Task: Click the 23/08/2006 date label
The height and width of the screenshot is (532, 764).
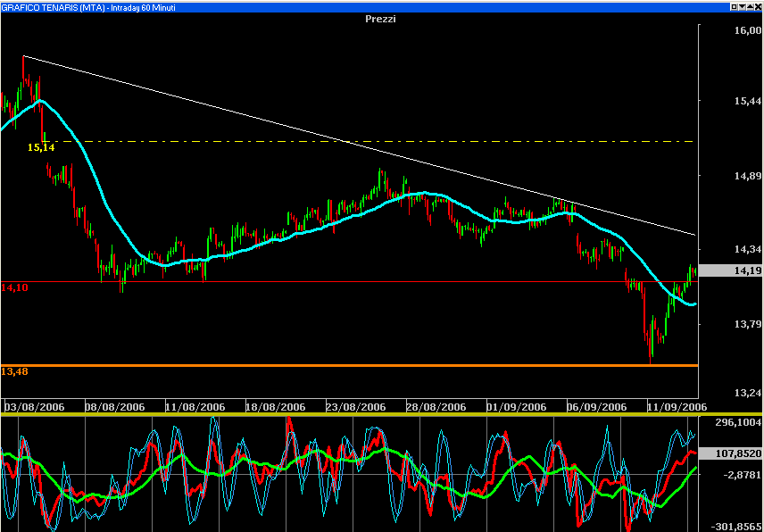Action: [x=356, y=407]
